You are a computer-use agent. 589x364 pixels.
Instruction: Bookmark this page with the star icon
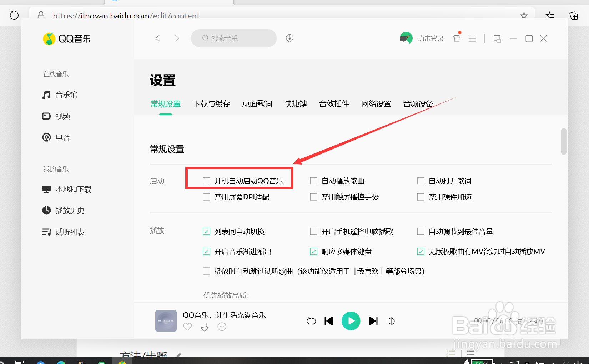(x=524, y=15)
